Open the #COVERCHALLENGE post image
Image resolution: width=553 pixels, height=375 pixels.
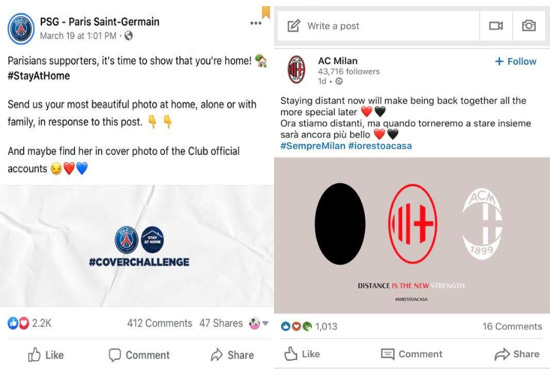click(136, 246)
